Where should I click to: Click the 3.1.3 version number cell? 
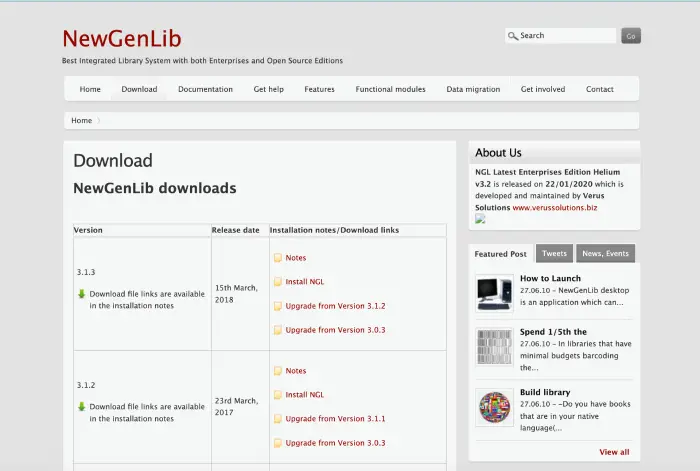pos(86,272)
